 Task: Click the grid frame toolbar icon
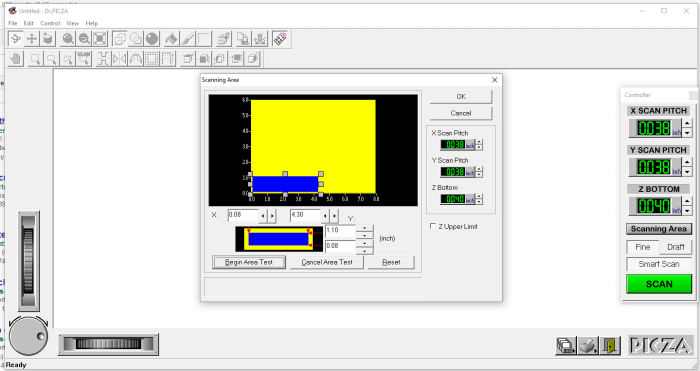[152, 58]
